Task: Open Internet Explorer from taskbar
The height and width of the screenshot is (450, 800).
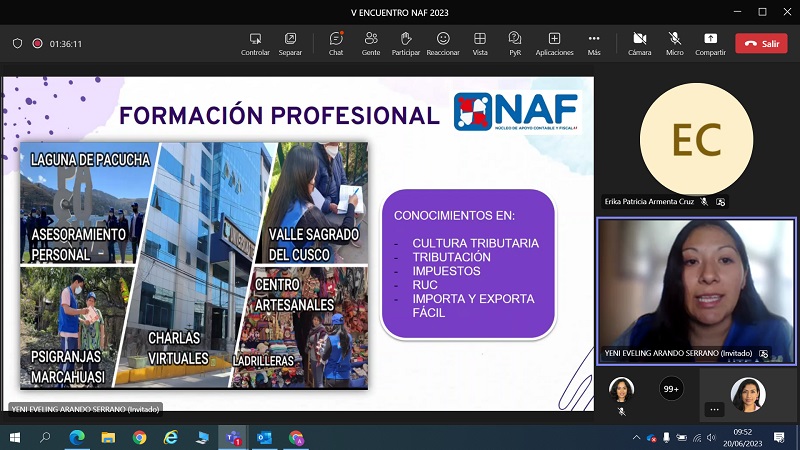Action: 171,438
